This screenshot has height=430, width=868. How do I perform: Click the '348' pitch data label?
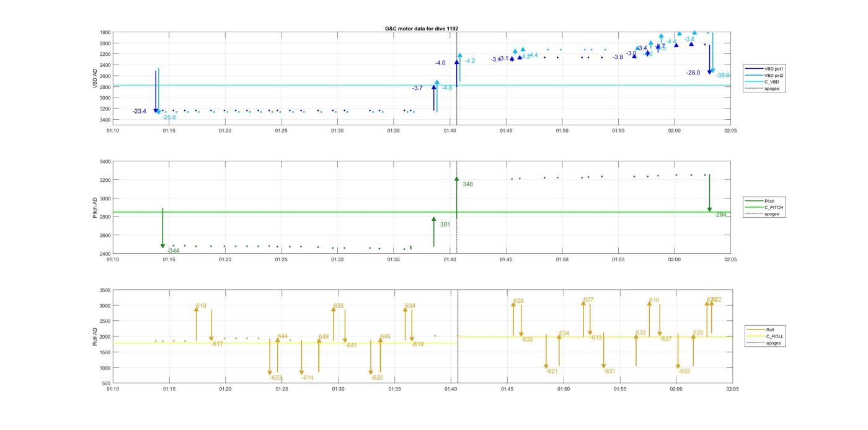pos(467,184)
